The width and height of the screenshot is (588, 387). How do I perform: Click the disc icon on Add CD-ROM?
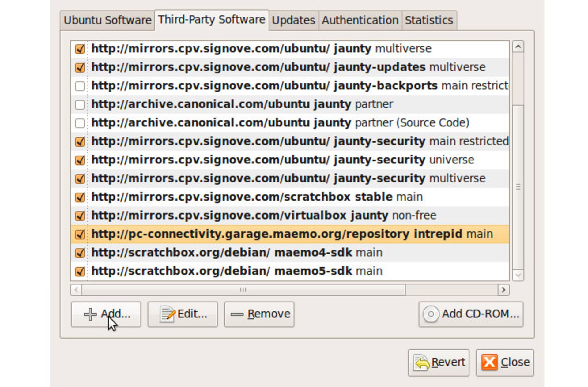tap(431, 314)
